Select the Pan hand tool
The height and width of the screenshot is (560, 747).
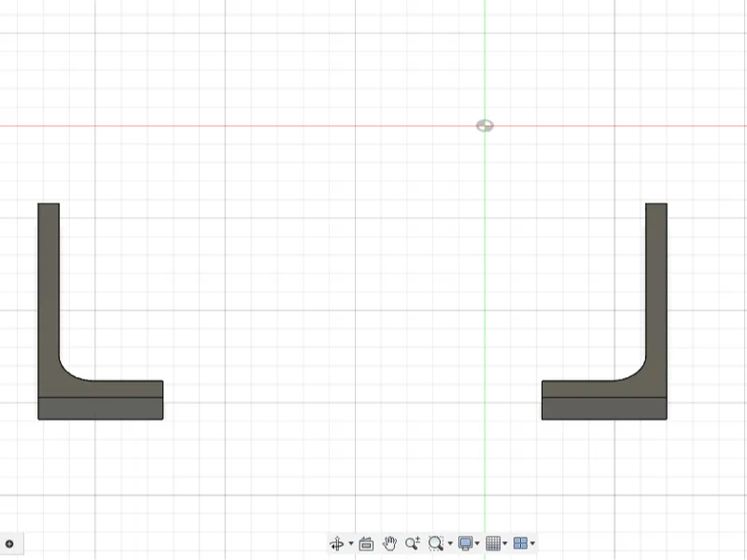[389, 543]
